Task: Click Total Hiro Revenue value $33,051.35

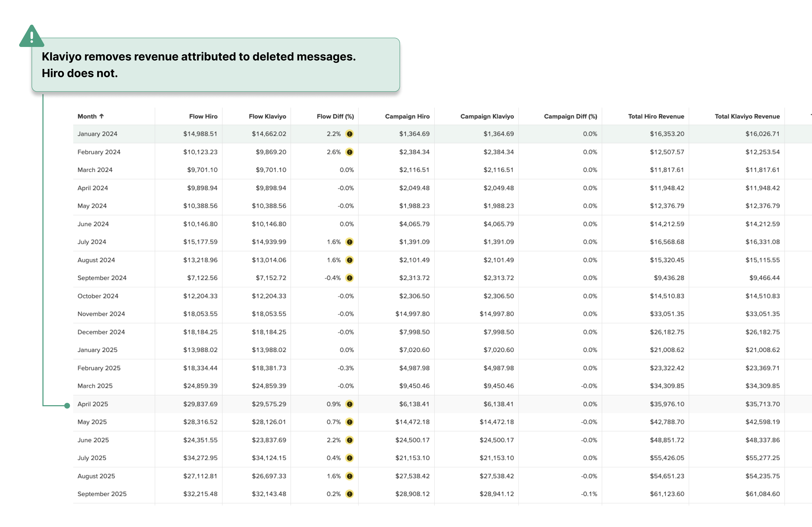Action: pos(667,314)
